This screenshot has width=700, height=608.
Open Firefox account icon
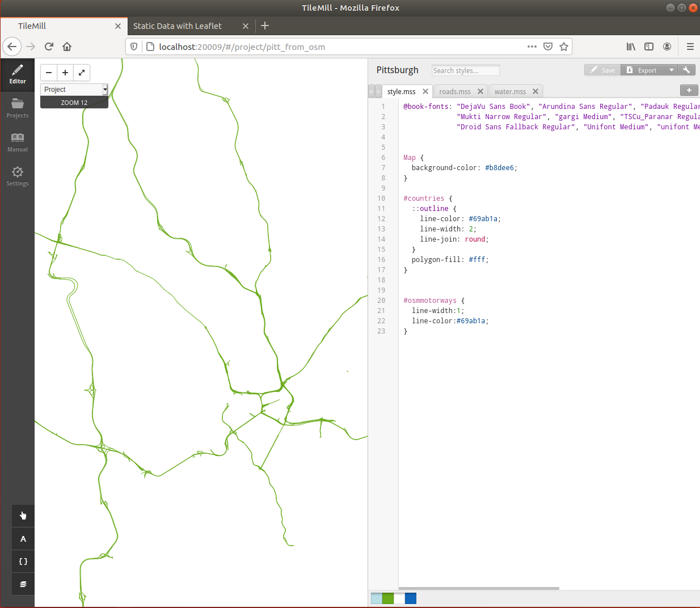(667, 47)
